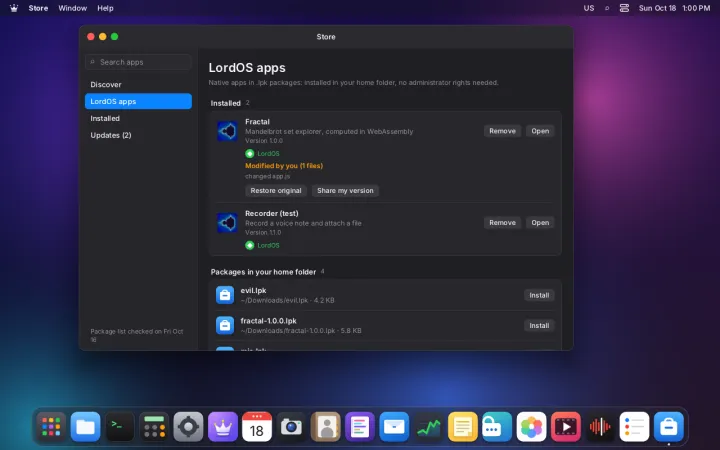720x450 pixels.
Task: Click the 'Packages in your home folder' heading
Action: [x=263, y=272]
